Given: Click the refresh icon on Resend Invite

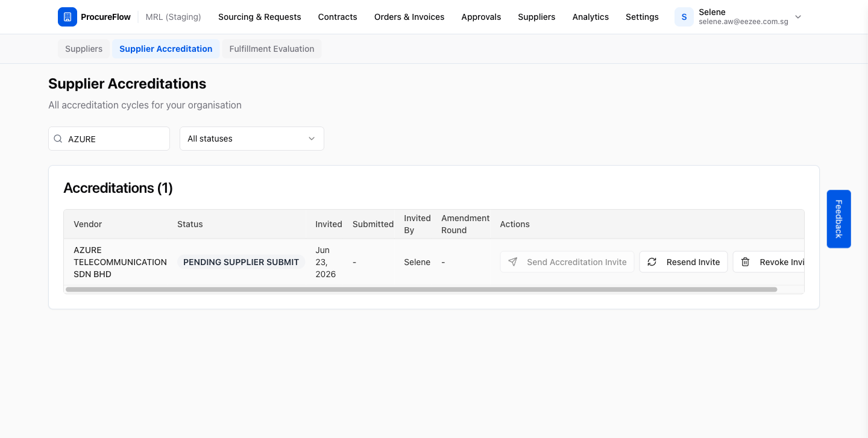Looking at the screenshot, I should [x=652, y=262].
